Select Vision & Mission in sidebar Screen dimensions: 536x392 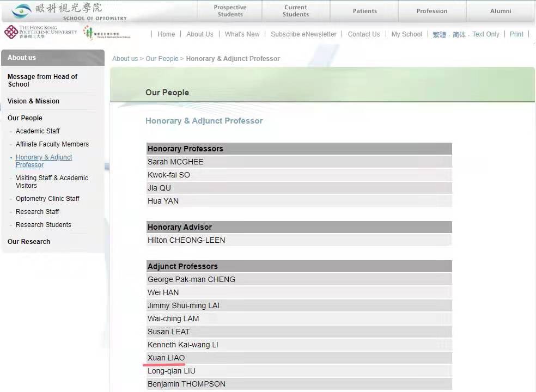[33, 101]
